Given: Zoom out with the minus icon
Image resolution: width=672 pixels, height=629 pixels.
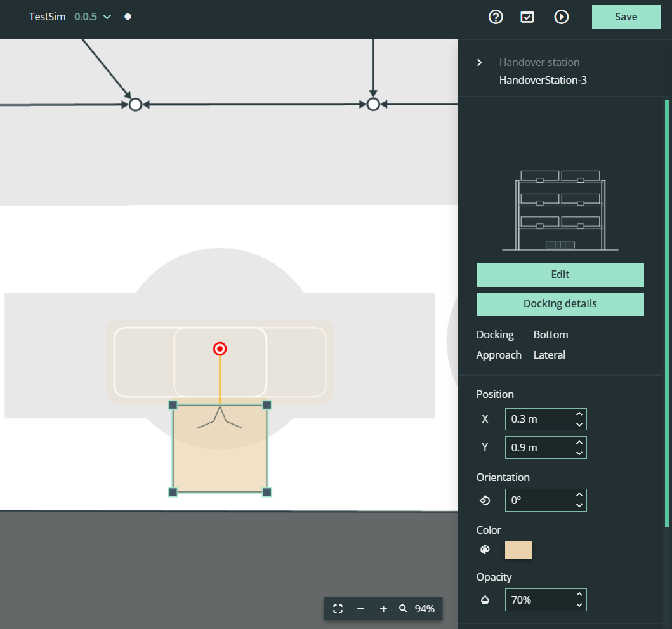Looking at the screenshot, I should coord(361,609).
